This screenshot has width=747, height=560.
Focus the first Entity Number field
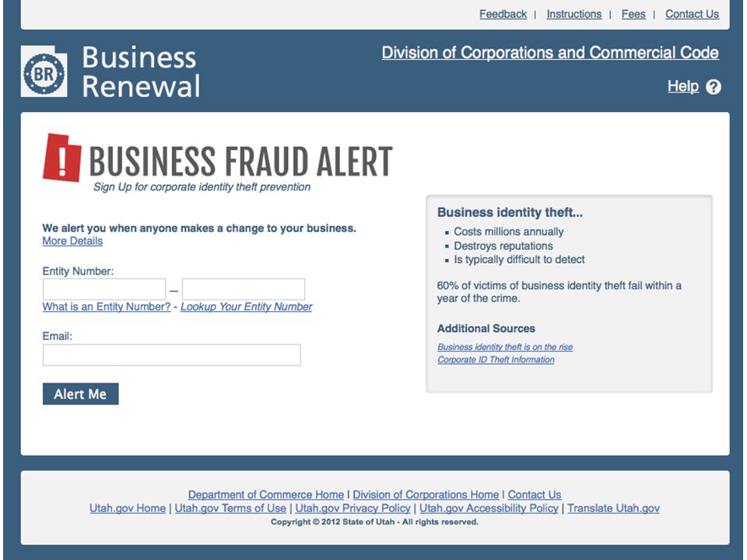104,289
